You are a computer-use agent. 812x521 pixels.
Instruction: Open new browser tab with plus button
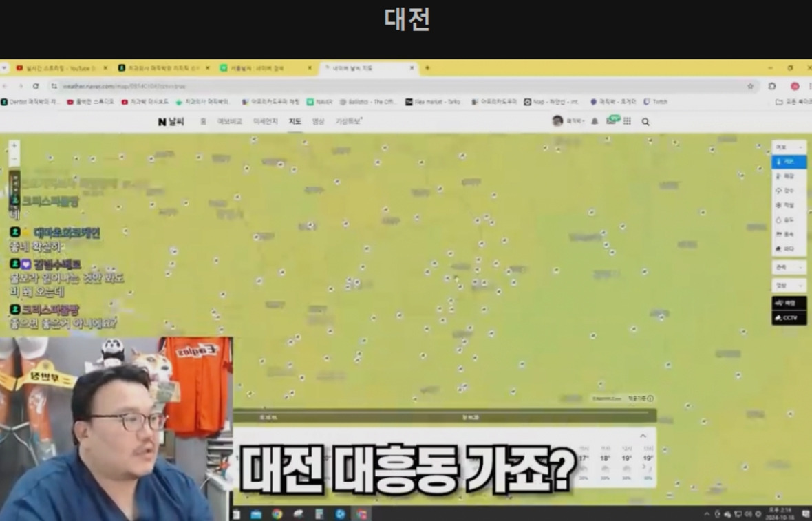coord(427,68)
